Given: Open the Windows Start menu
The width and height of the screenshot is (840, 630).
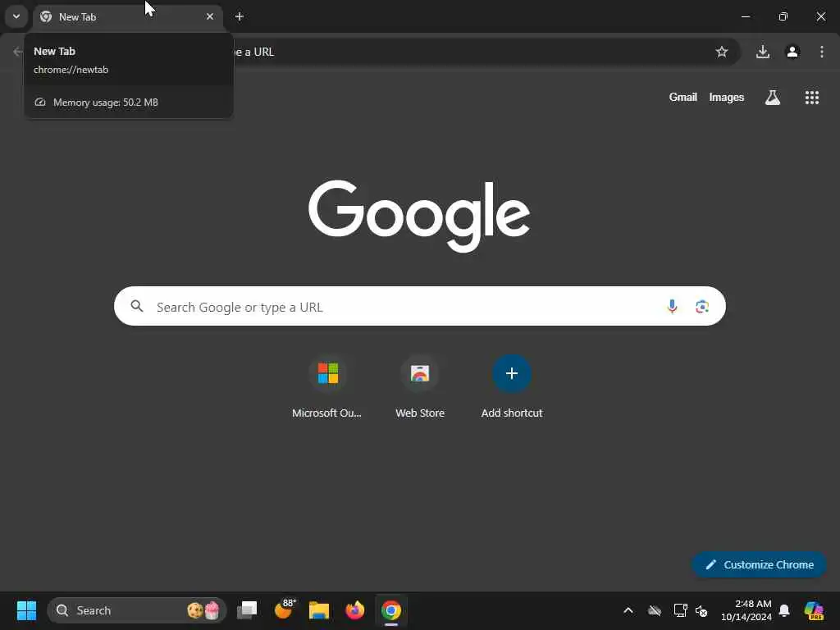Looking at the screenshot, I should pyautogui.click(x=26, y=610).
